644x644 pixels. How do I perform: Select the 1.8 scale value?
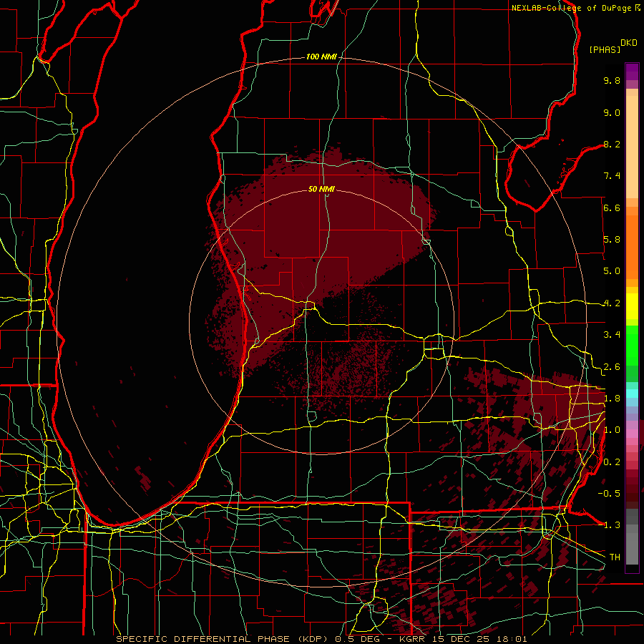[x=612, y=399]
